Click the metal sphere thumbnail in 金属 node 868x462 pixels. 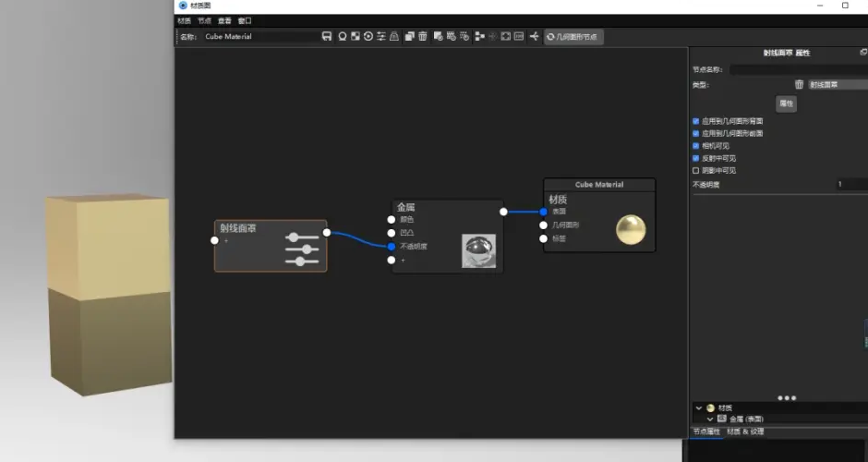479,251
